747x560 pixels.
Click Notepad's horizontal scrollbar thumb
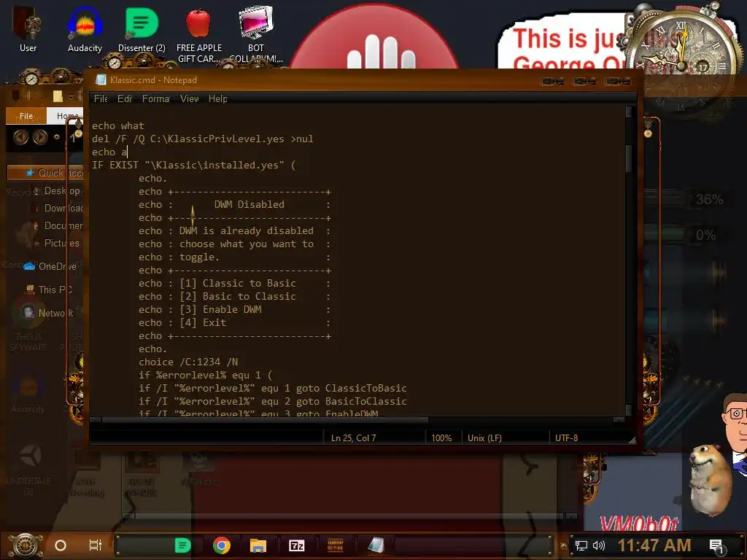[x=265, y=420]
